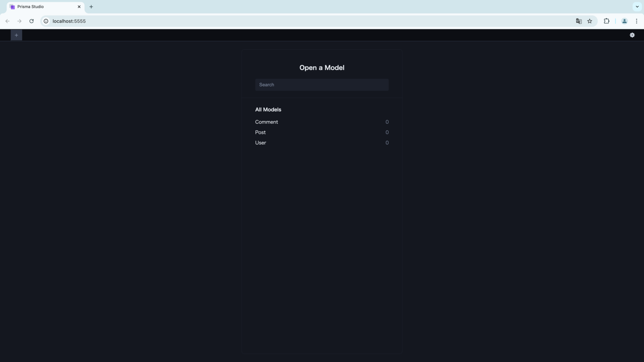Close the Prisma Studio browser tab
This screenshot has height=362, width=644.
coord(79,7)
